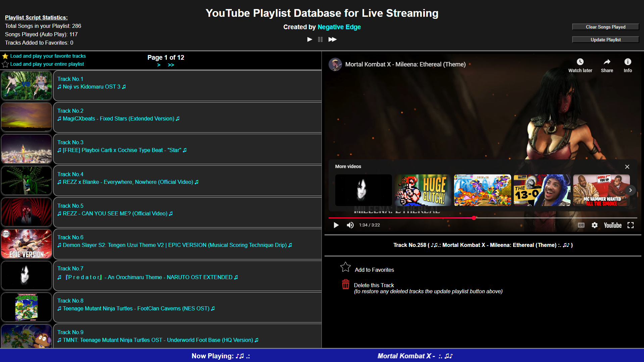Load and play your favorite tracks

point(48,56)
